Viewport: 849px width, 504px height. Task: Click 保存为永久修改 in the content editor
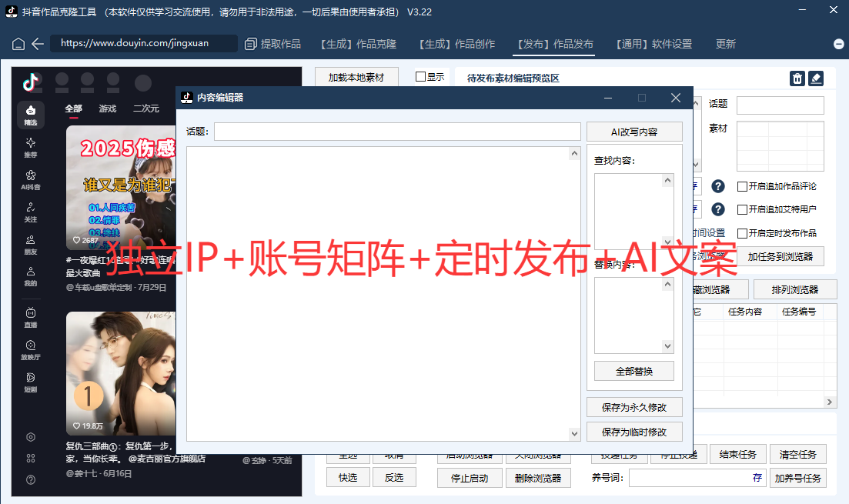point(634,406)
